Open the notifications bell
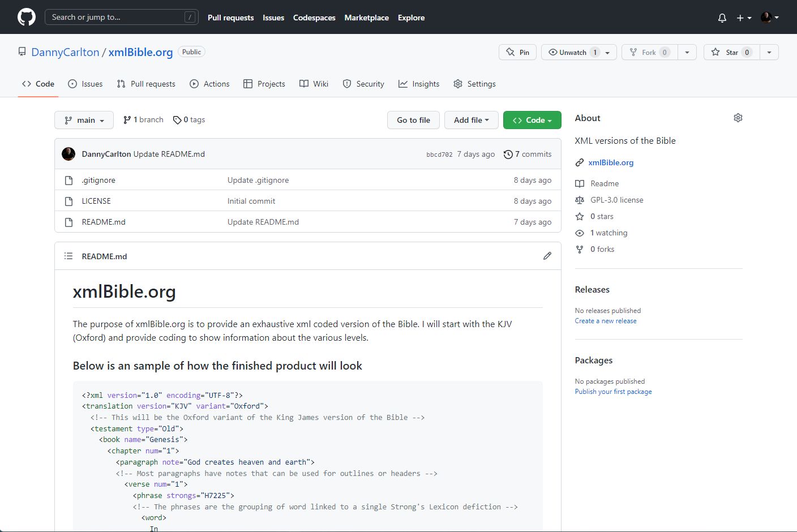Screen dimensions: 797x532 [x=722, y=18]
